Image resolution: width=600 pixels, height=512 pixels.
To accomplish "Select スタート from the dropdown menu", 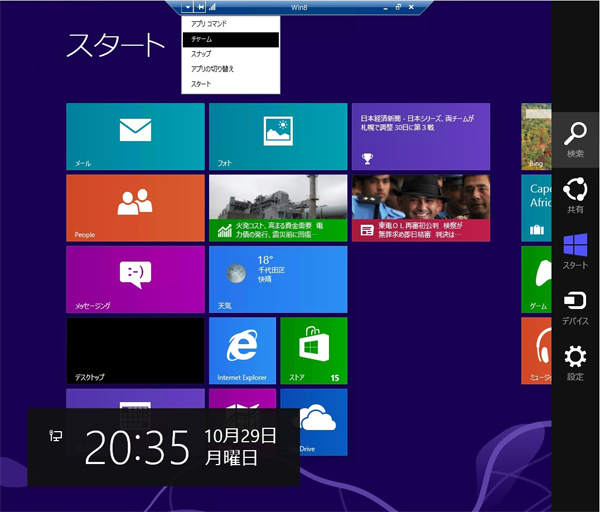I will pyautogui.click(x=231, y=84).
